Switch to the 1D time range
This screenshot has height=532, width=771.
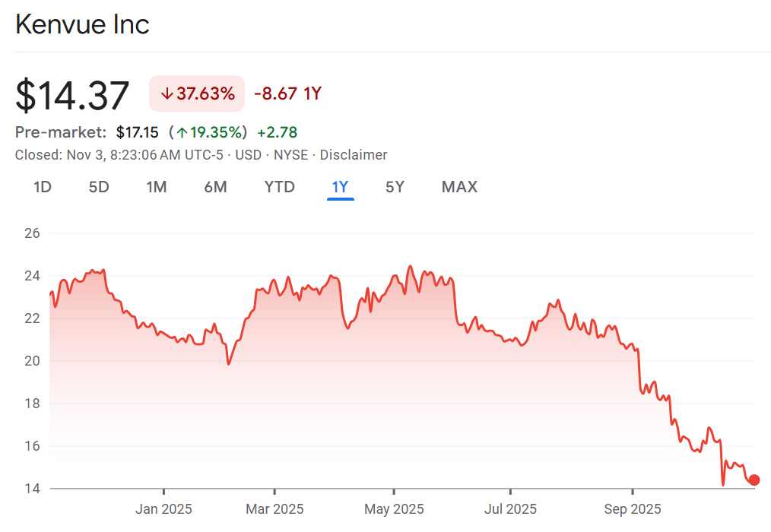(x=43, y=187)
